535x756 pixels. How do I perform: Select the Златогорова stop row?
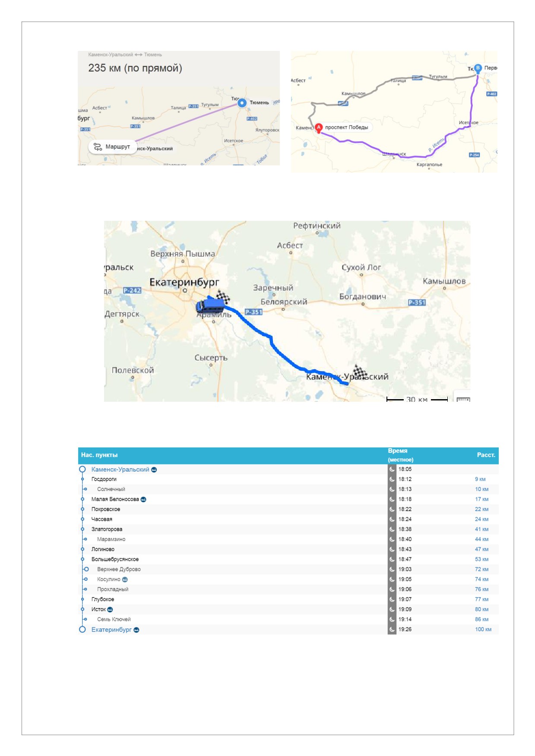[288, 529]
